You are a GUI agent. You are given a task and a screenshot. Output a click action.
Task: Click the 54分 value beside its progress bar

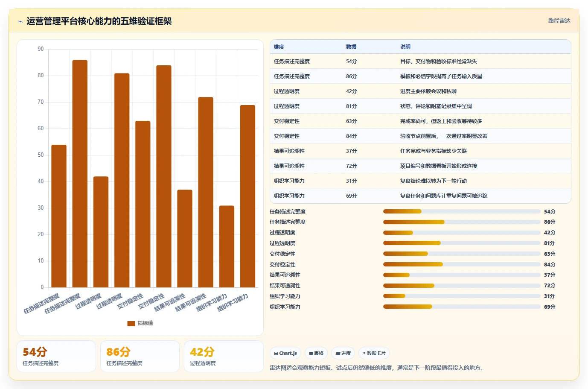(550, 212)
